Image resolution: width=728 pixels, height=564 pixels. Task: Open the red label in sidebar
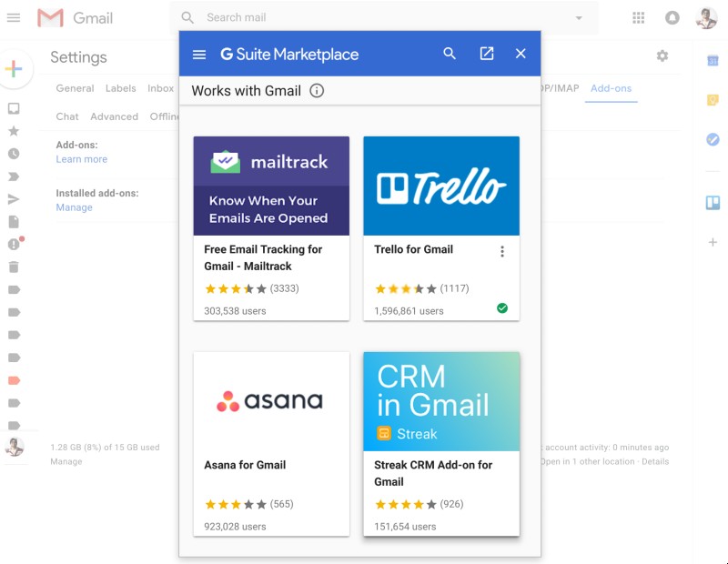click(x=14, y=380)
